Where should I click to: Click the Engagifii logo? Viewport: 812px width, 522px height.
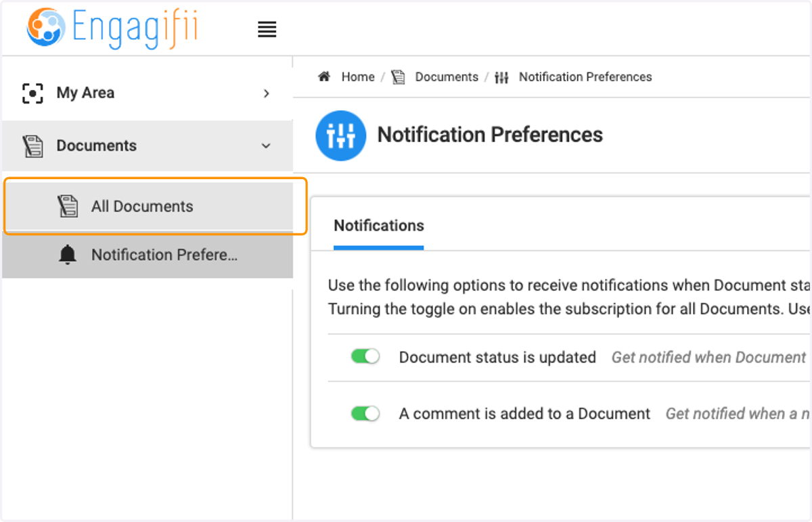click(112, 28)
